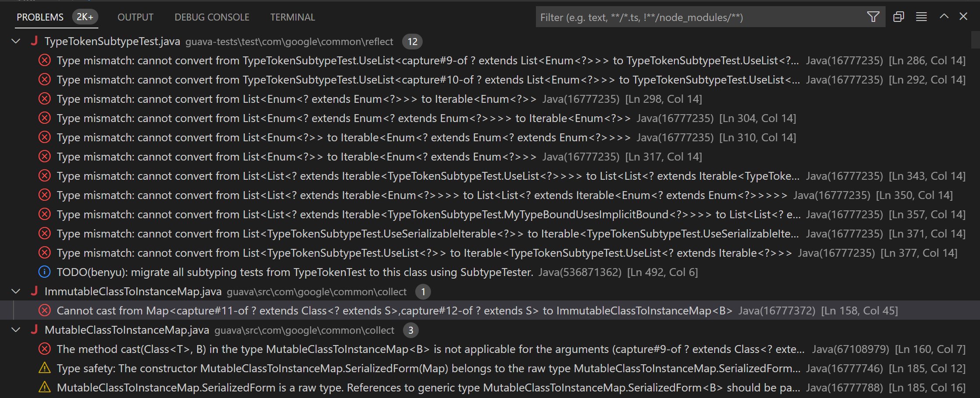980x398 pixels.
Task: Collapse the TypeTokenSubtypeTest.java problem group
Action: coord(16,41)
